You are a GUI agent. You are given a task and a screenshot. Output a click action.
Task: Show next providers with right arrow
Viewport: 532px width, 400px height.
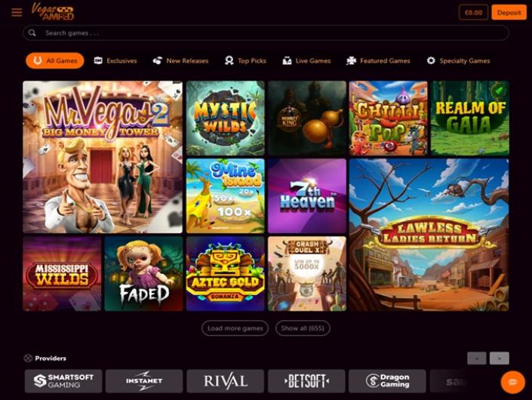pyautogui.click(x=499, y=358)
